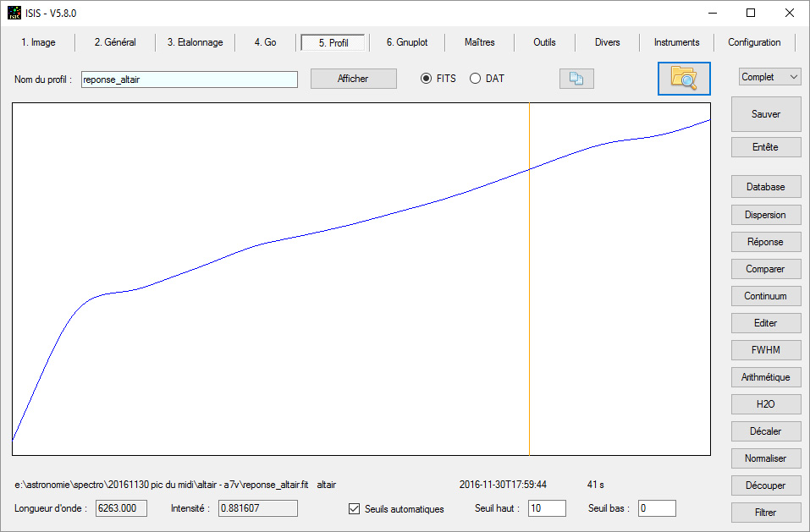
Task: Click the FWHM button
Action: (x=766, y=350)
